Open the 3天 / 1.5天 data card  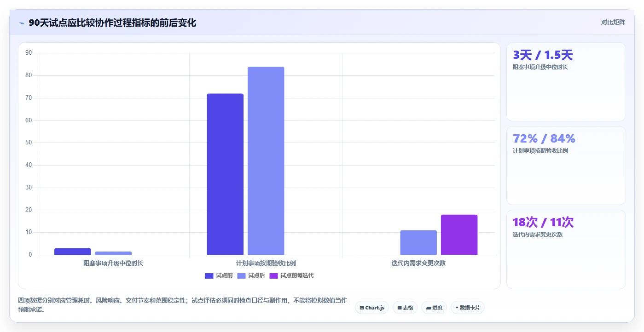[566, 82]
